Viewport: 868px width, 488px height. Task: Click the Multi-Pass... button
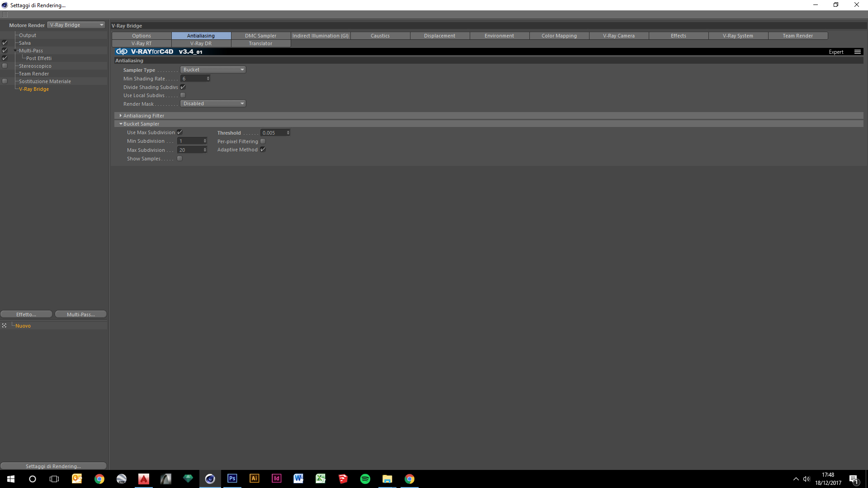pos(81,314)
